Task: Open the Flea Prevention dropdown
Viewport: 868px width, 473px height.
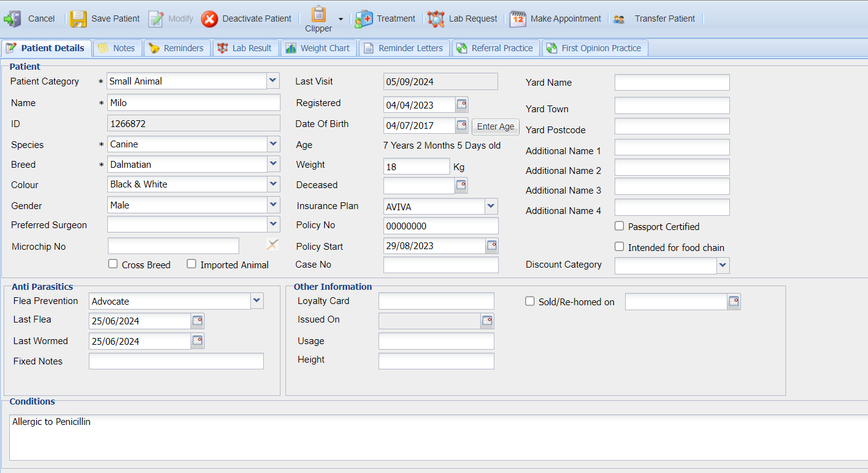Action: click(257, 301)
